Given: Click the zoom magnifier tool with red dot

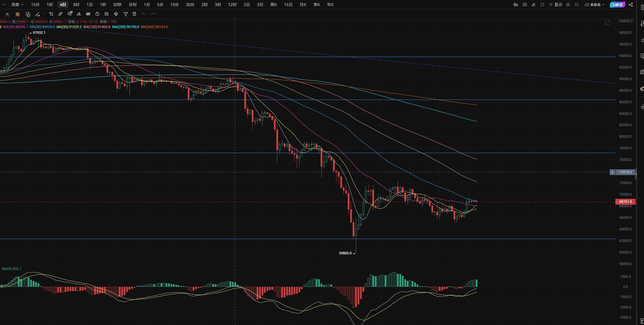Looking at the screenshot, I should [70, 14].
